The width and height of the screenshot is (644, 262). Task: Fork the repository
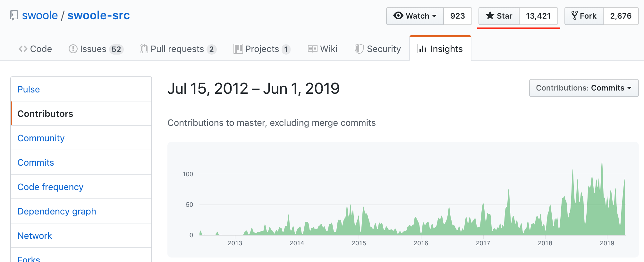click(x=584, y=16)
